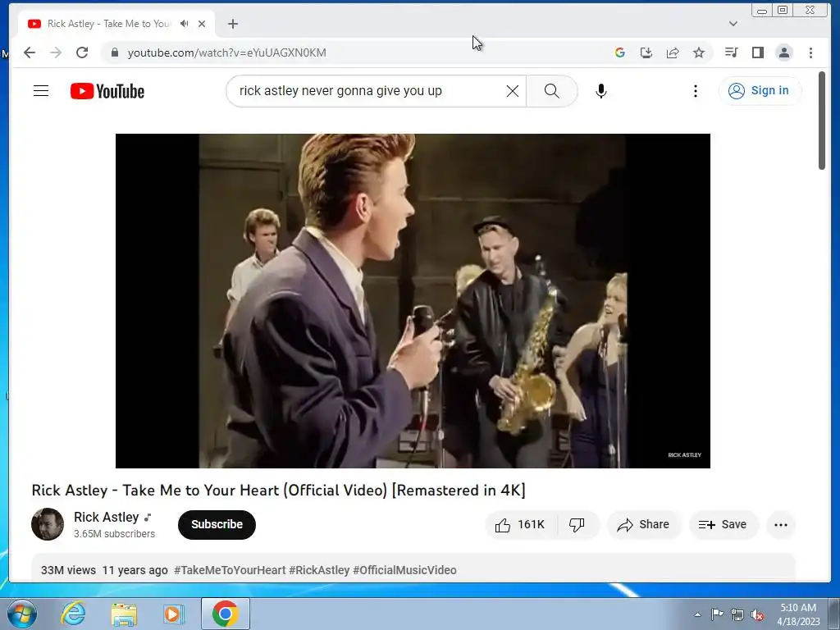Run search with magnifier button
The width and height of the screenshot is (840, 630).
(x=552, y=91)
